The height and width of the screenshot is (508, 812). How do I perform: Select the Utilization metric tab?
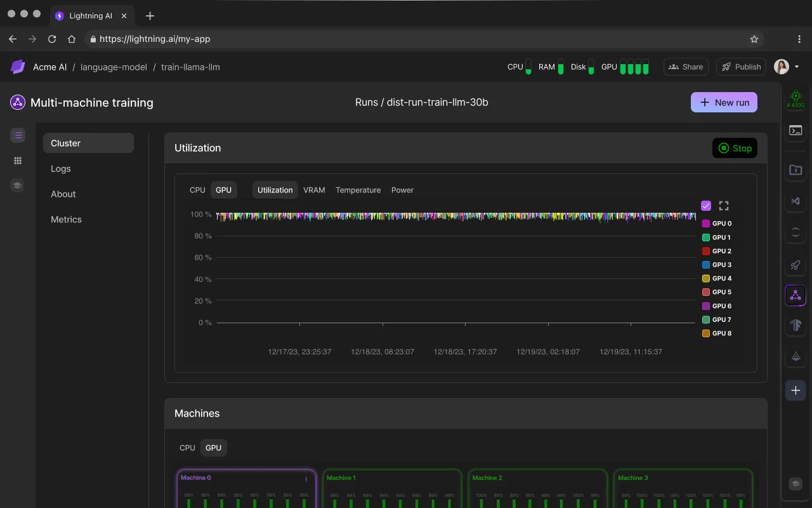[x=275, y=190]
